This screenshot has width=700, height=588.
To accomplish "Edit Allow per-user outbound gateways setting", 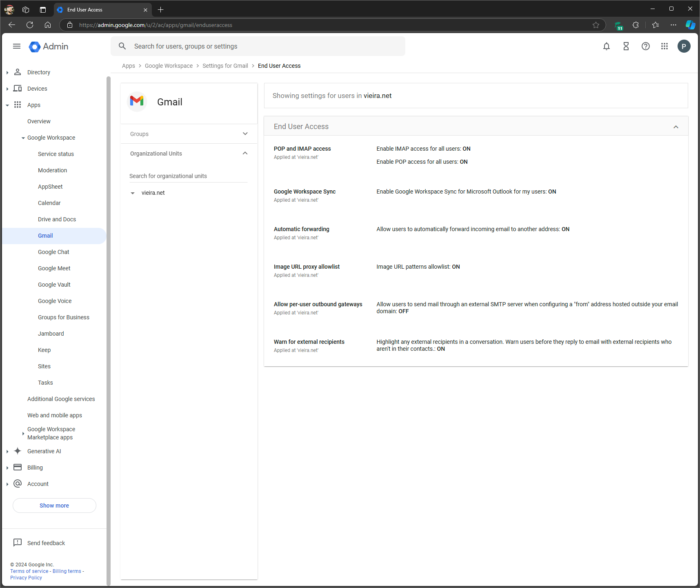I will point(476,308).
